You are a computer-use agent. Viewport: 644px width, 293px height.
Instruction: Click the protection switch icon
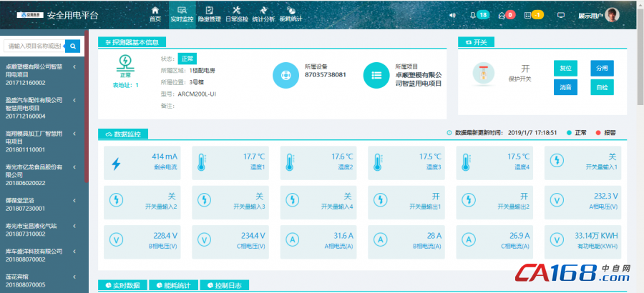coord(483,74)
